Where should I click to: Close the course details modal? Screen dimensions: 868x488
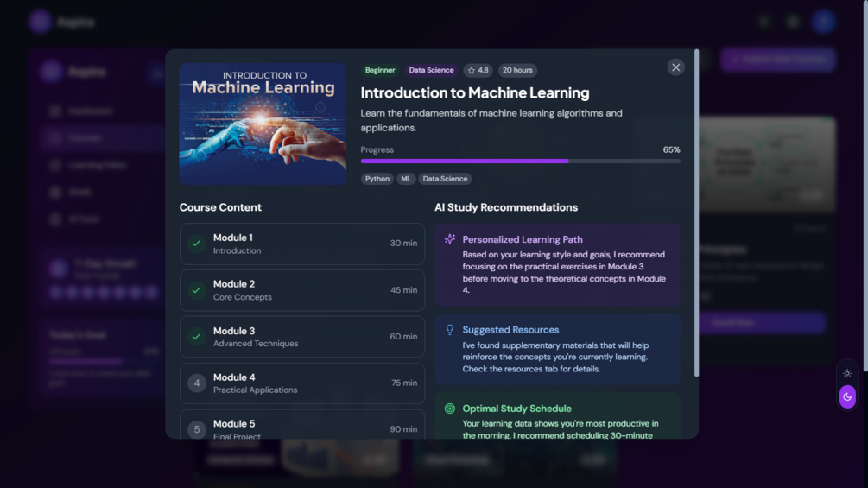[x=675, y=67]
